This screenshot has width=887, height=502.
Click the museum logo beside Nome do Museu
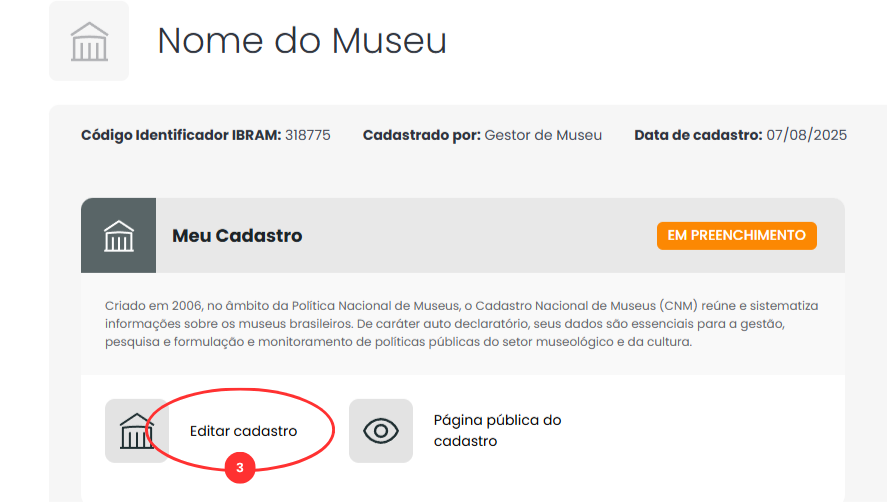[89, 41]
